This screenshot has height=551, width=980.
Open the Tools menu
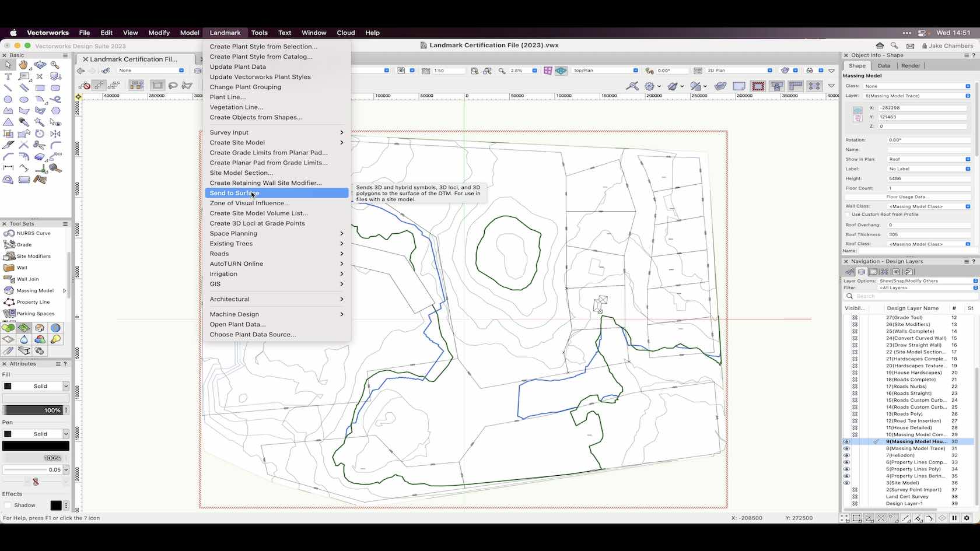tap(259, 33)
